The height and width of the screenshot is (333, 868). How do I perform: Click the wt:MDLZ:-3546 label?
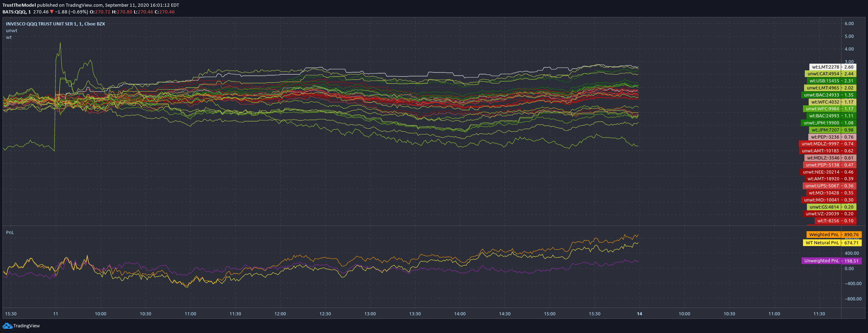[823, 158]
